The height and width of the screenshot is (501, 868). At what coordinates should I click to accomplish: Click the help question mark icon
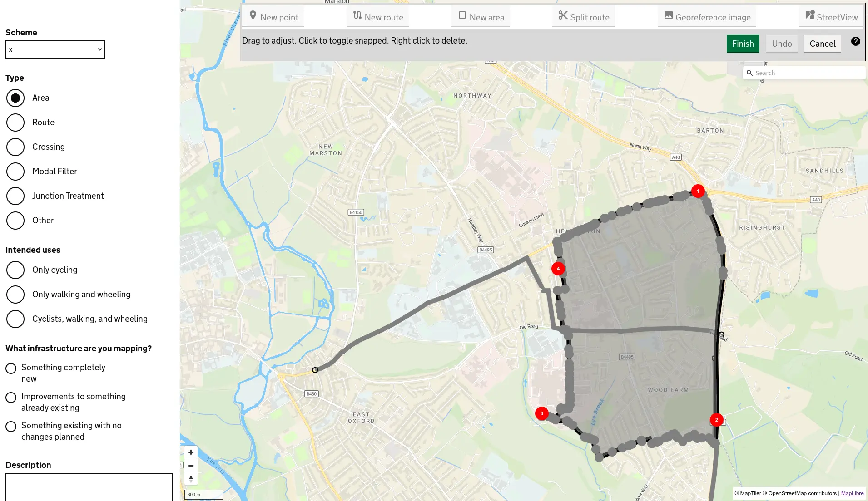click(x=855, y=42)
